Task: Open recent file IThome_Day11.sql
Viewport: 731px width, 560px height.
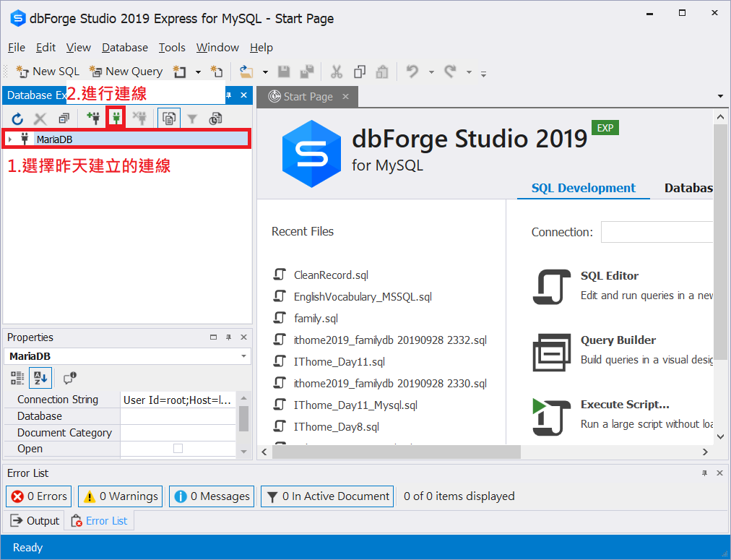Action: (x=339, y=362)
